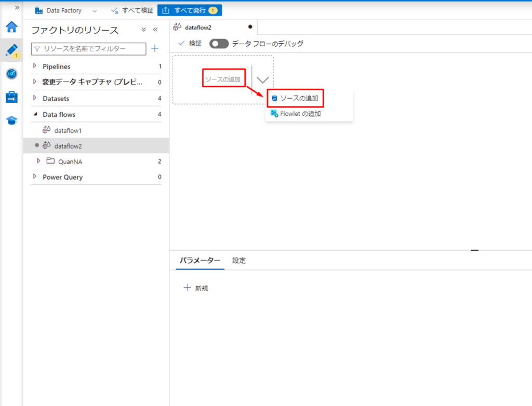The height and width of the screenshot is (406, 532).
Task: Focus the resource name filter field
Action: (x=88, y=49)
